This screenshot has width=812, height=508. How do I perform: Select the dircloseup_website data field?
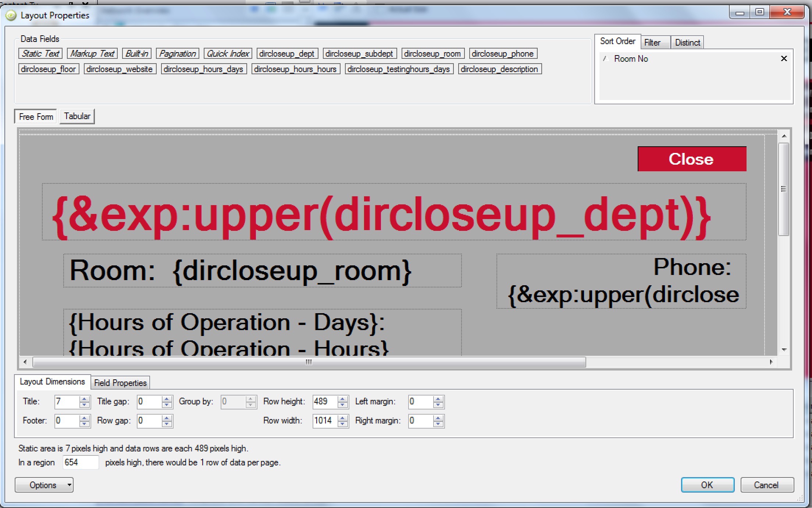[120, 69]
